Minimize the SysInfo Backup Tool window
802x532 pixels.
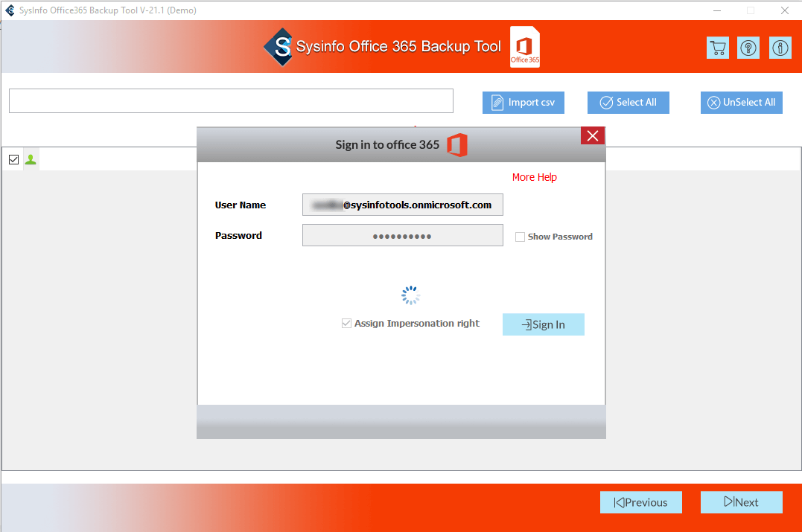tap(717, 10)
